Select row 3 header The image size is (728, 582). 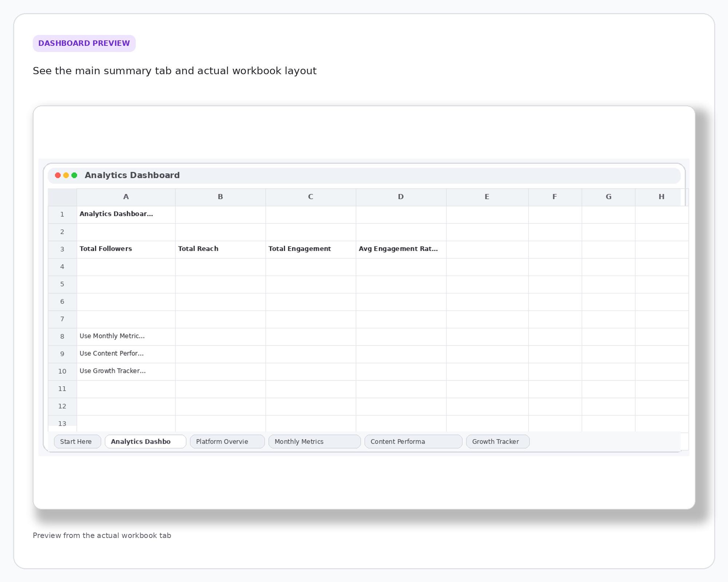(x=62, y=250)
